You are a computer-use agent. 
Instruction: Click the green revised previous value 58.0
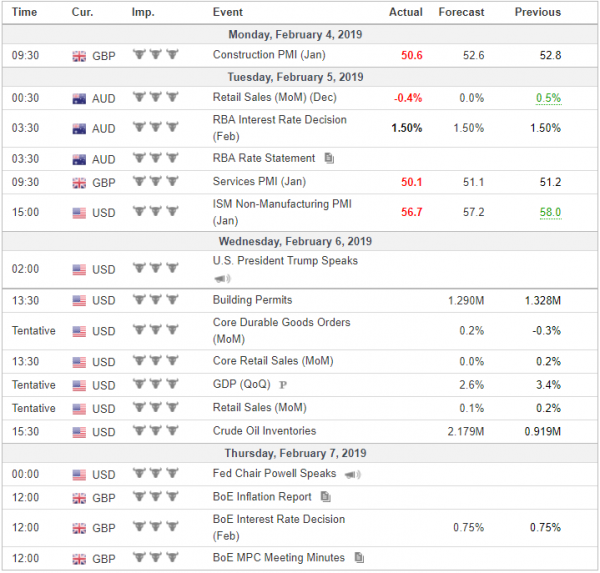[x=550, y=212]
